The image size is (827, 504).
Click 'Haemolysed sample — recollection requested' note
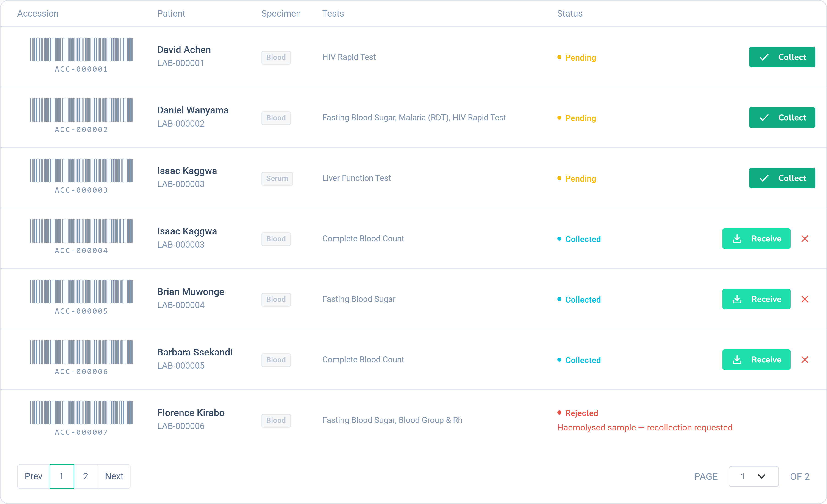[x=644, y=427]
